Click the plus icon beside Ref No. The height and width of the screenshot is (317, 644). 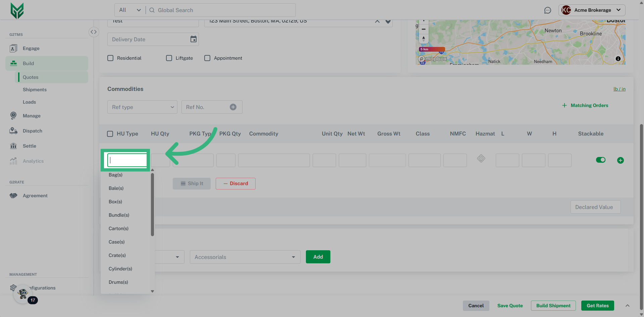(233, 107)
